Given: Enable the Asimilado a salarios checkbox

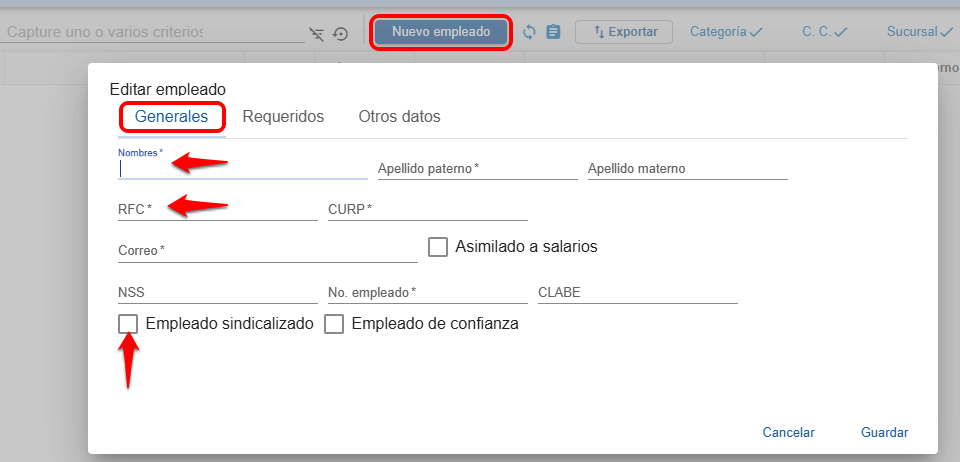Looking at the screenshot, I should (438, 247).
